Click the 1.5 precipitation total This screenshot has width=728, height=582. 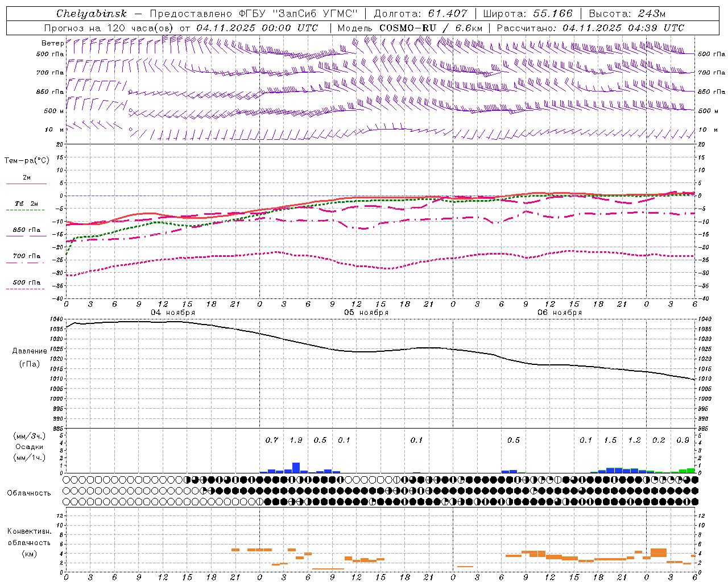610,440
